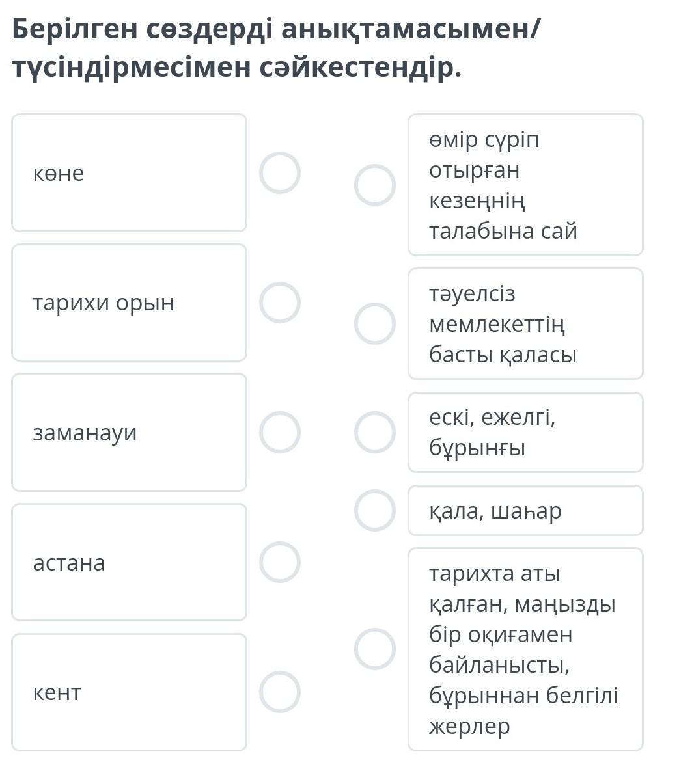Screen dimensions: 679x784
Task: Choose the 'ескі, ежелгі, бұрынғы' definition card
Action: point(525,432)
